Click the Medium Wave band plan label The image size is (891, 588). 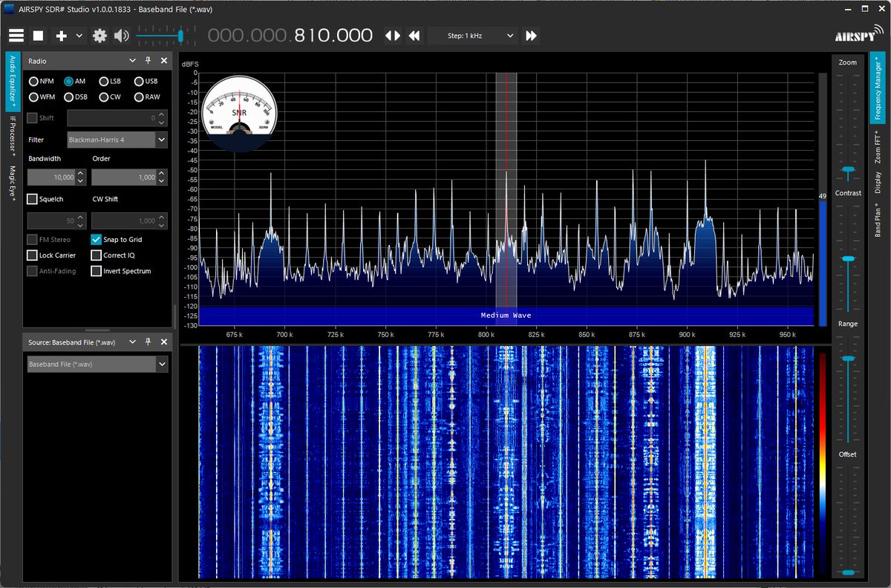tap(506, 315)
